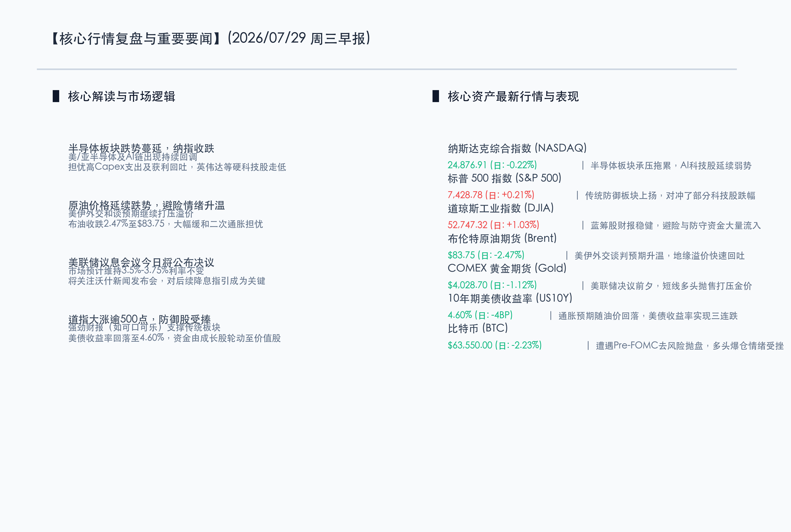The image size is (791, 532).
Task: Click the asset name 标普 500 指数 (S&P 500)
Action: click(x=504, y=178)
